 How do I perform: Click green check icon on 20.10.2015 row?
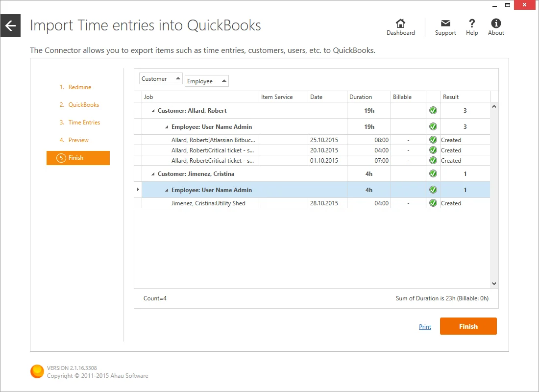(433, 150)
